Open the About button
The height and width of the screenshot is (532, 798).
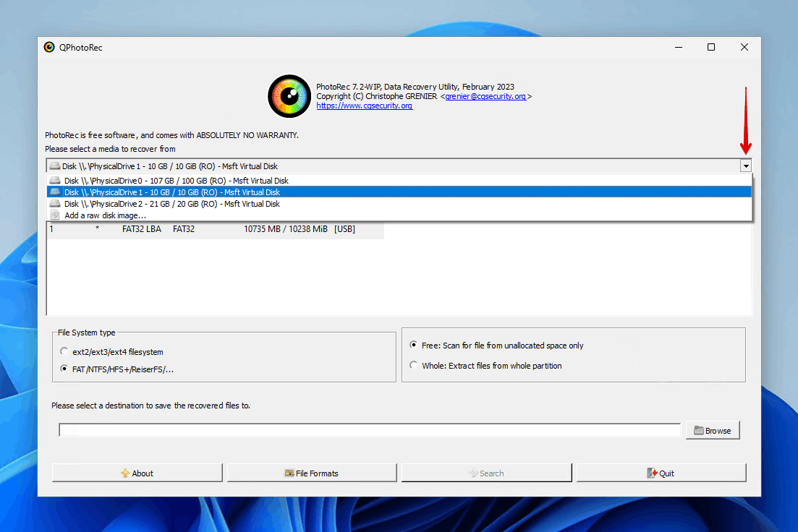tap(137, 473)
